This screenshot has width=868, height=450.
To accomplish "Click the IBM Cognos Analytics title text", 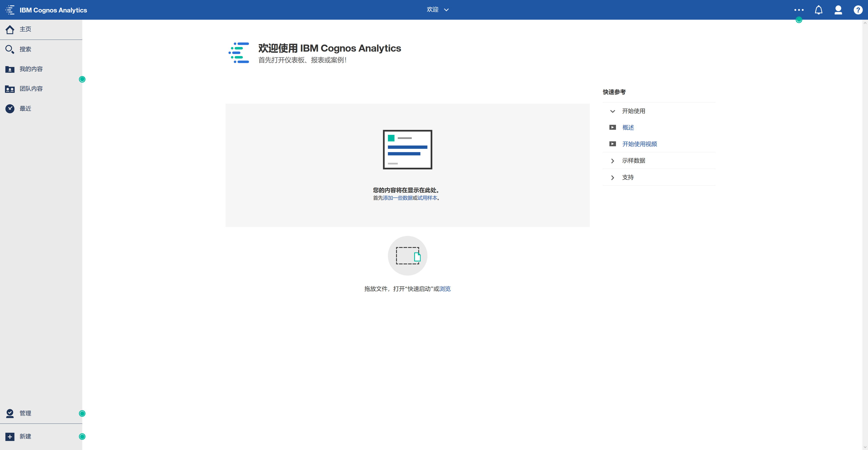I will coord(53,10).
